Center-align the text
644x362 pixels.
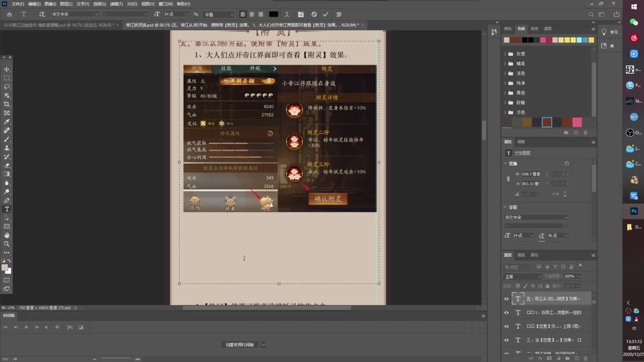click(252, 14)
